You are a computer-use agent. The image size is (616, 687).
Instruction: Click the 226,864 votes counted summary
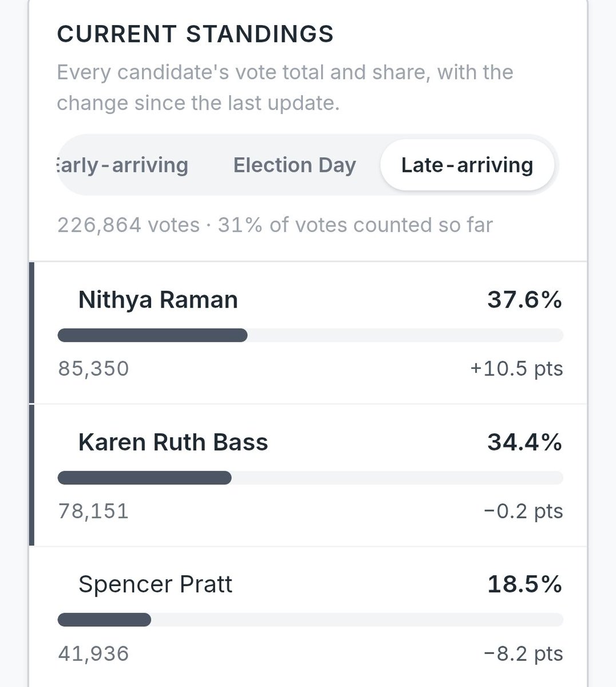(x=275, y=225)
